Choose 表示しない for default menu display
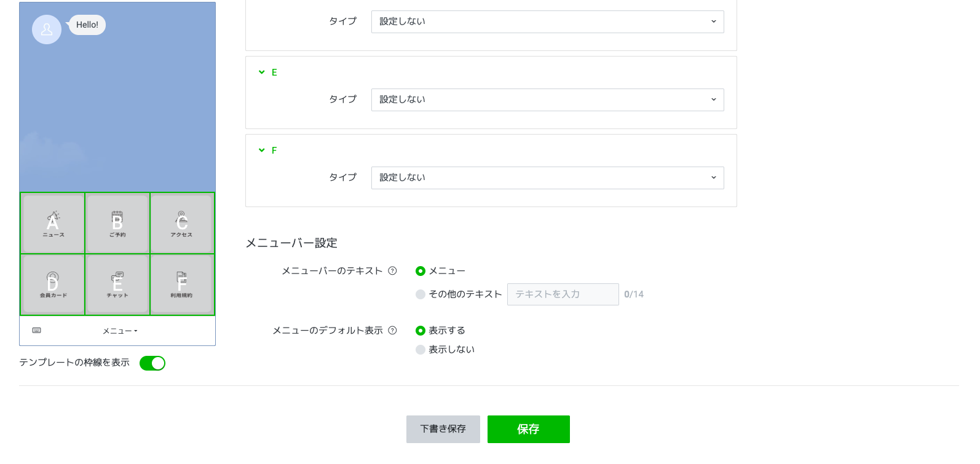The height and width of the screenshot is (464, 980). click(x=421, y=350)
